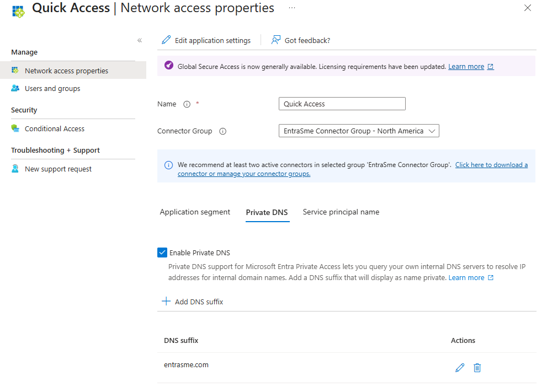Open Conditional Access
The width and height of the screenshot is (547, 392).
[55, 129]
